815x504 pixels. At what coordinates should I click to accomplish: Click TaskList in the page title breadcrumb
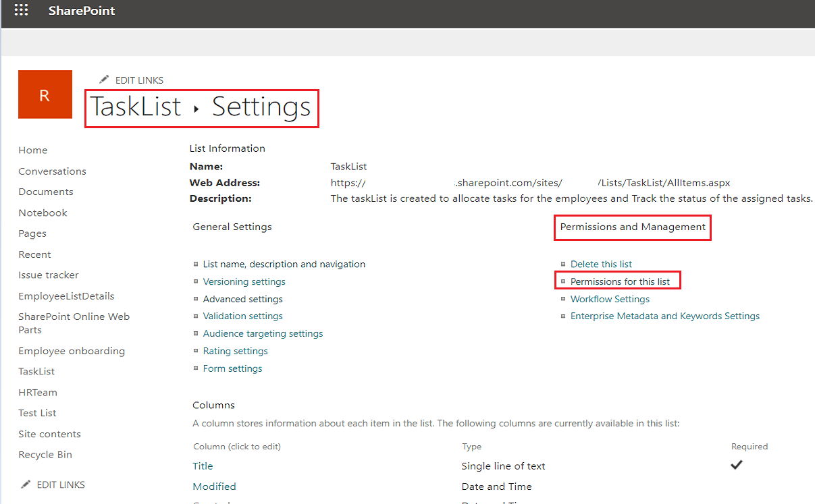(136, 107)
